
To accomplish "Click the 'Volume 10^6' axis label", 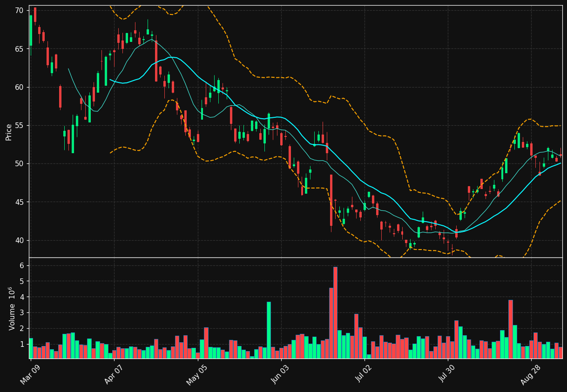I will pos(12,309).
